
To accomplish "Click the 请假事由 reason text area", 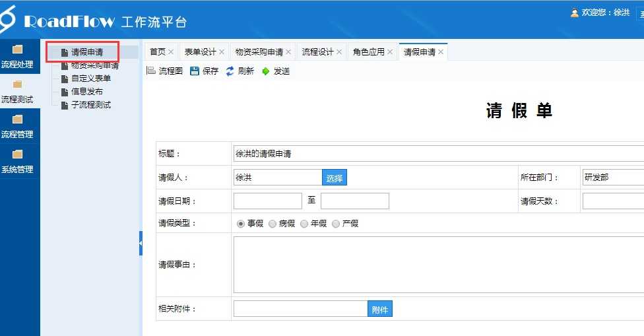I will pos(439,265).
